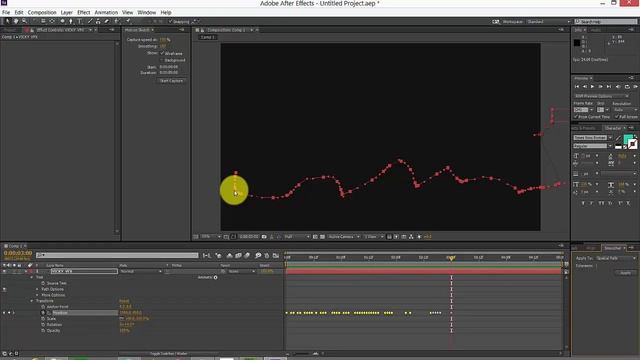The width and height of the screenshot is (640, 360).
Task: Open Smoother Apply To dropdown
Action: [616, 258]
